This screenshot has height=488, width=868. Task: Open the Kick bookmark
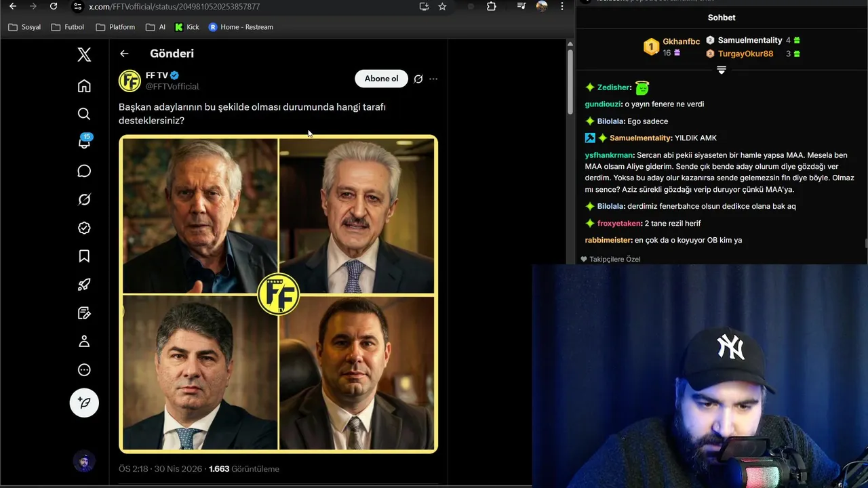187,27
